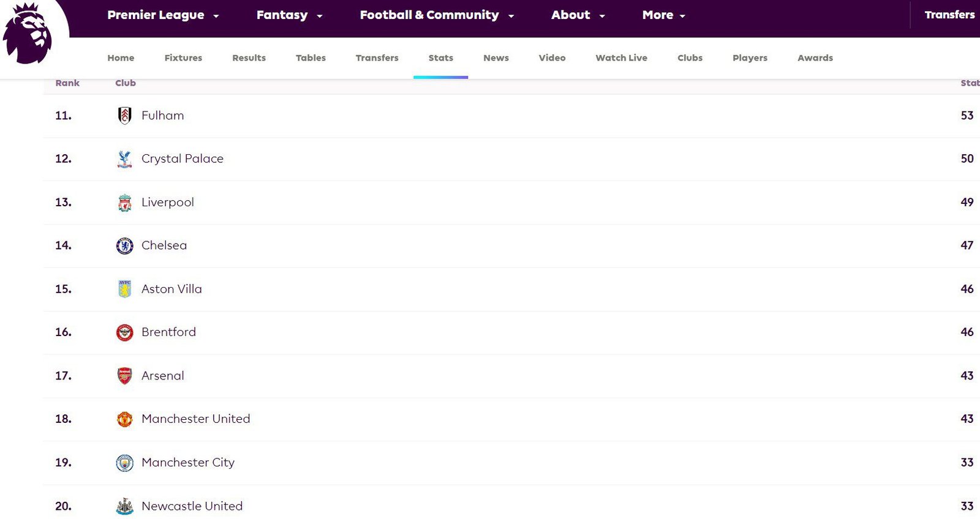Open the Results tab
980x519 pixels.
coord(249,58)
